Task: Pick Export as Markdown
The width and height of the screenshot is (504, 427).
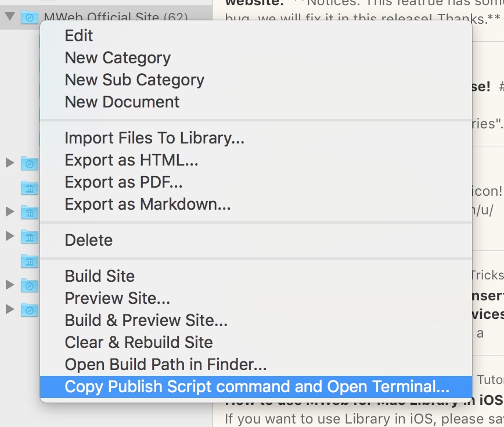Action: click(147, 204)
